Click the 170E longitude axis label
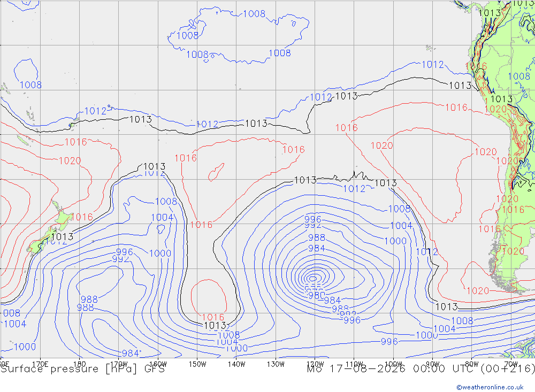 pyautogui.click(x=40, y=364)
